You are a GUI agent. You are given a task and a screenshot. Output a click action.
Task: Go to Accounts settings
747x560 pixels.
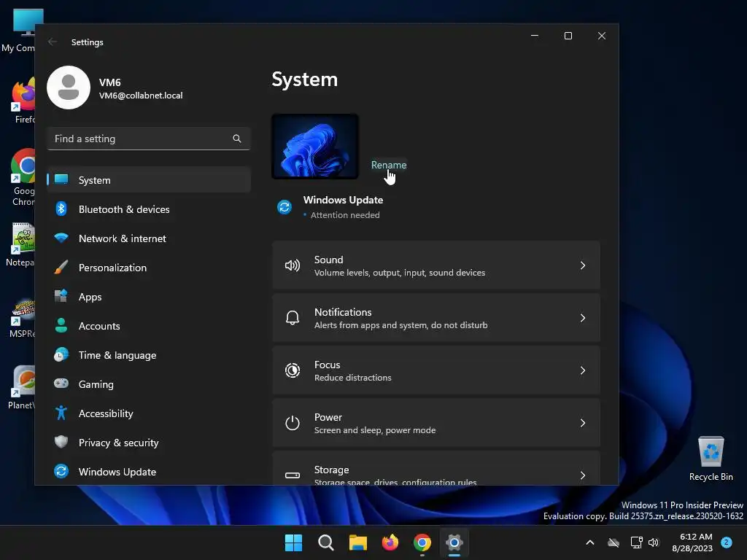coord(149,326)
